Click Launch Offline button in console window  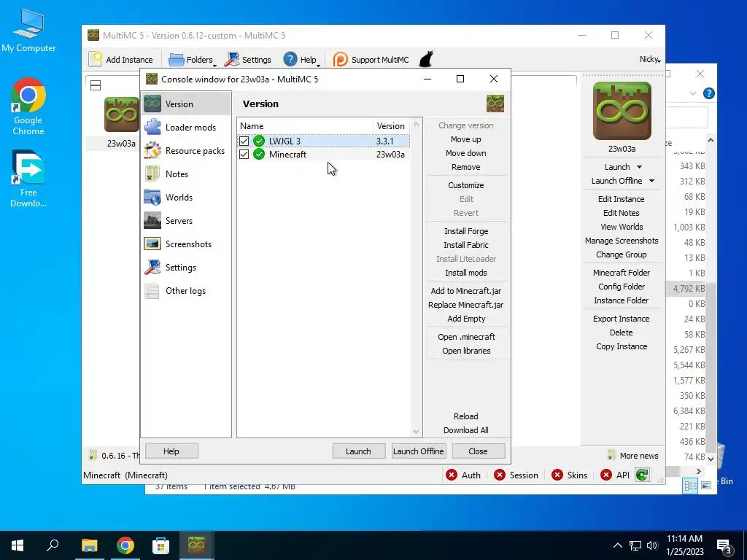tap(418, 451)
